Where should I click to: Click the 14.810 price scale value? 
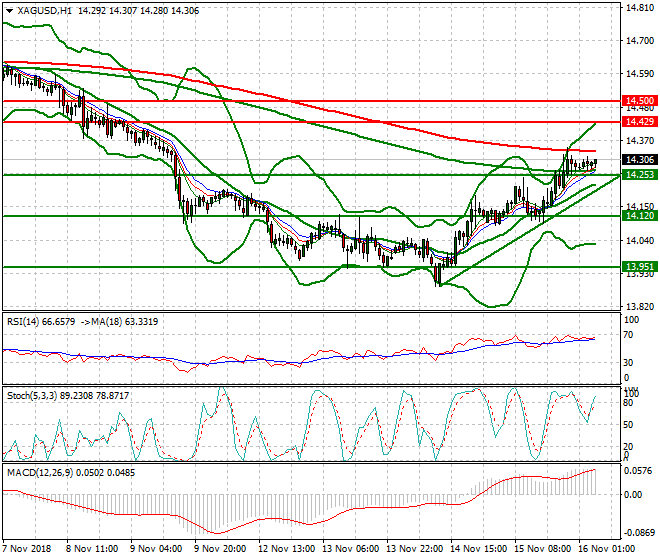(640, 8)
